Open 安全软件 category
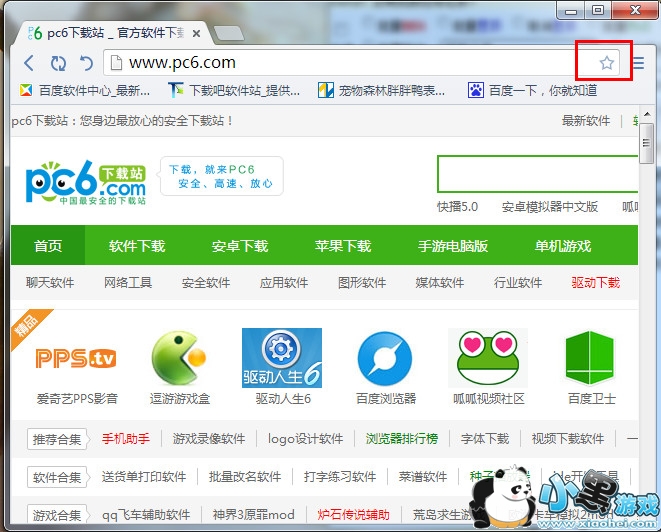 click(206, 282)
